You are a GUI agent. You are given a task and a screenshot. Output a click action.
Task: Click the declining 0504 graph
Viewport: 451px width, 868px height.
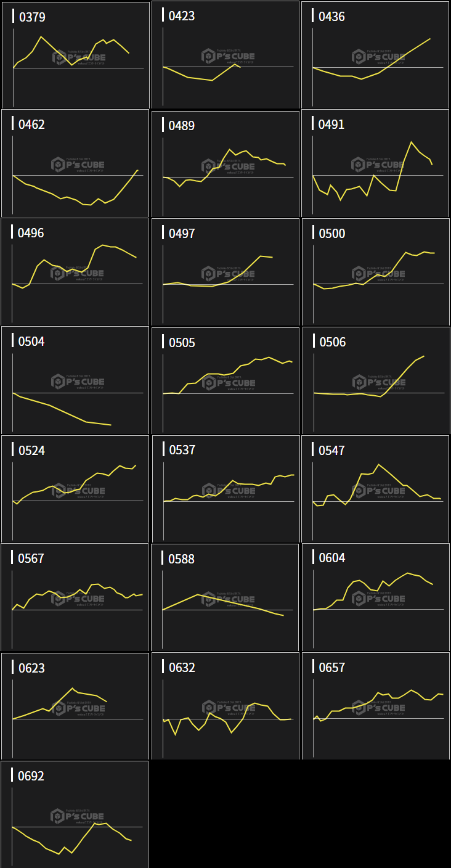click(75, 381)
